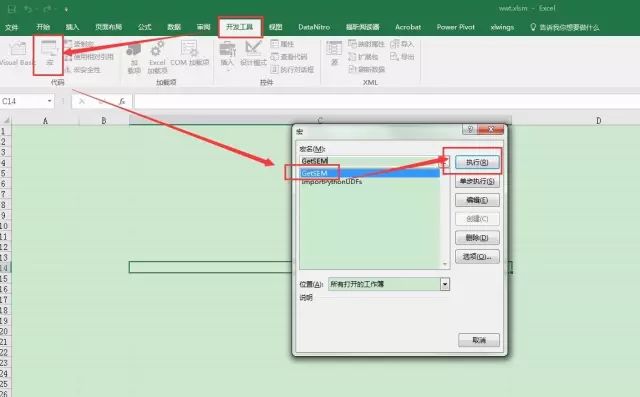Expand the macro location dropdown

click(445, 284)
